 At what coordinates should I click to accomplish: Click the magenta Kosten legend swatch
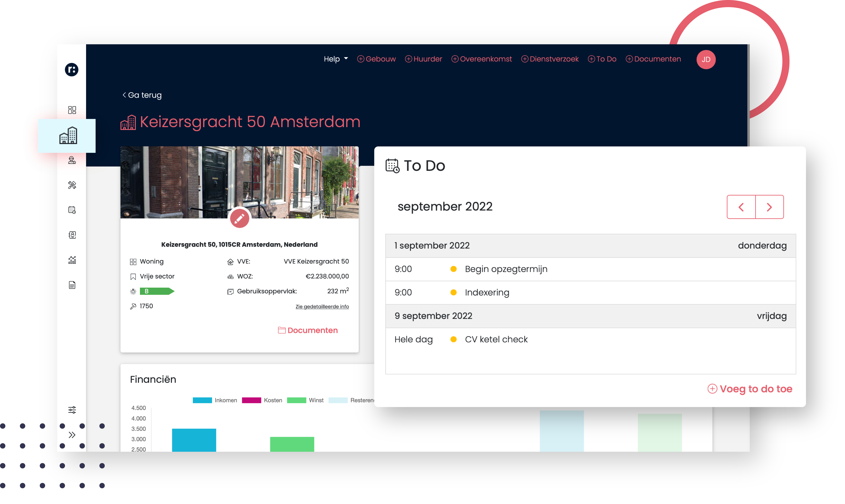251,400
